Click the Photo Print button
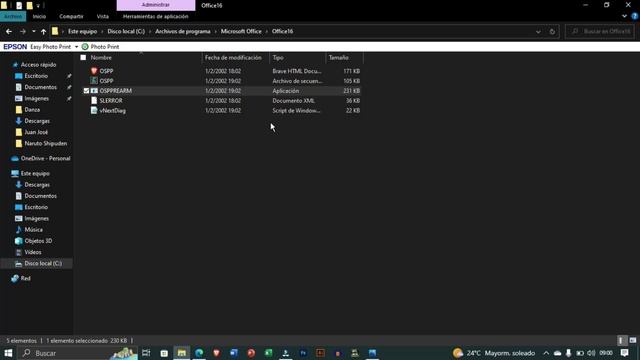This screenshot has width=640, height=360. click(x=100, y=47)
